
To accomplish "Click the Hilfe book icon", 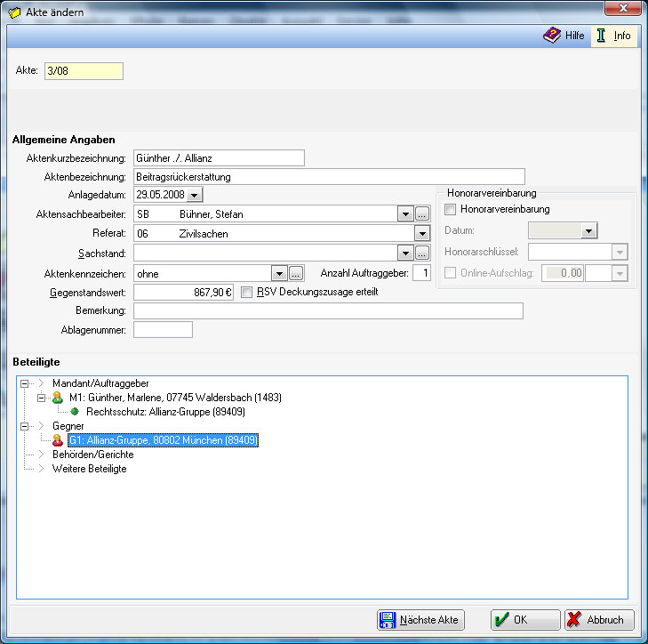I will point(552,36).
